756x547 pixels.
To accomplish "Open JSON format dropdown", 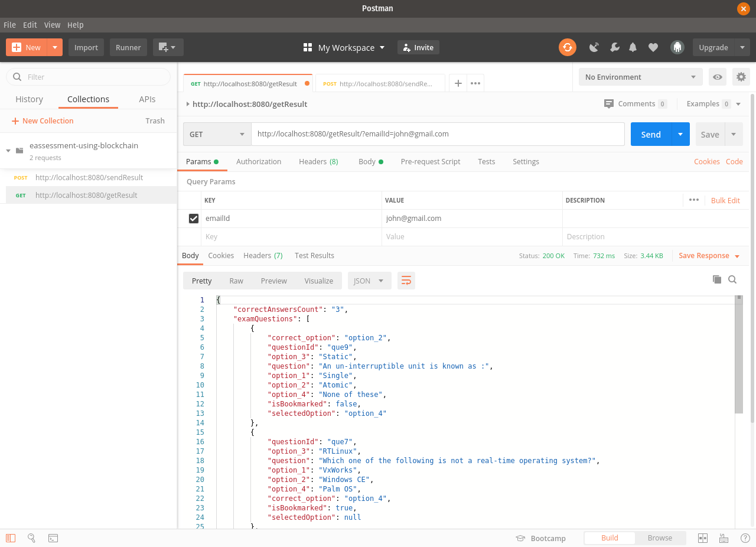I will [x=369, y=281].
